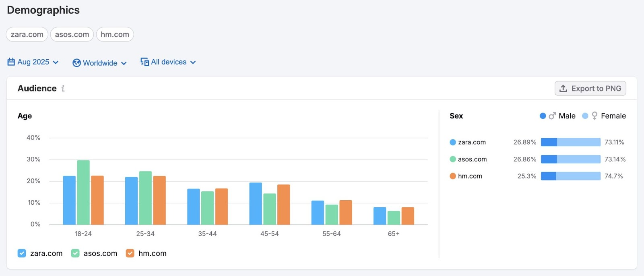The image size is (644, 276).
Task: Uncheck the zara.com chart checkbox
Action: tap(22, 253)
